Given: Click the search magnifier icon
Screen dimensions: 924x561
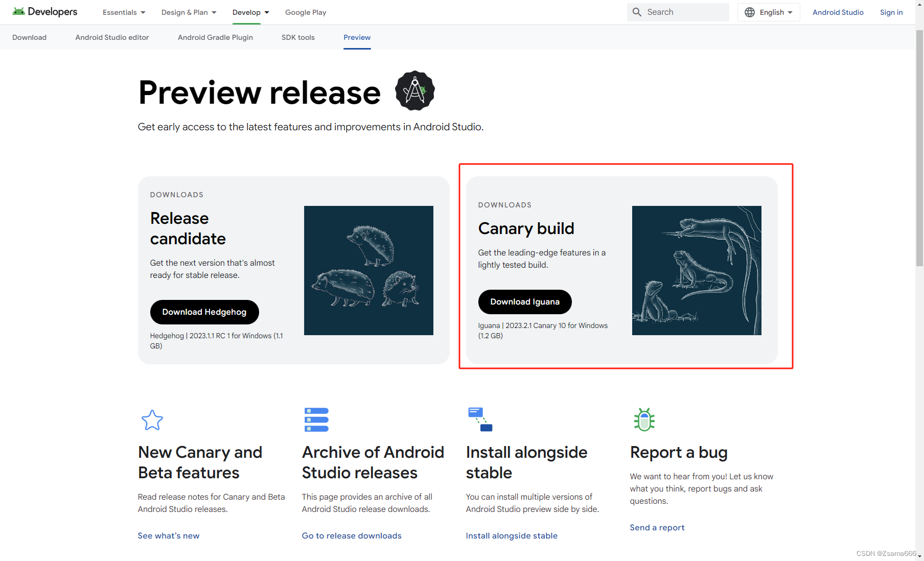Looking at the screenshot, I should coord(637,12).
